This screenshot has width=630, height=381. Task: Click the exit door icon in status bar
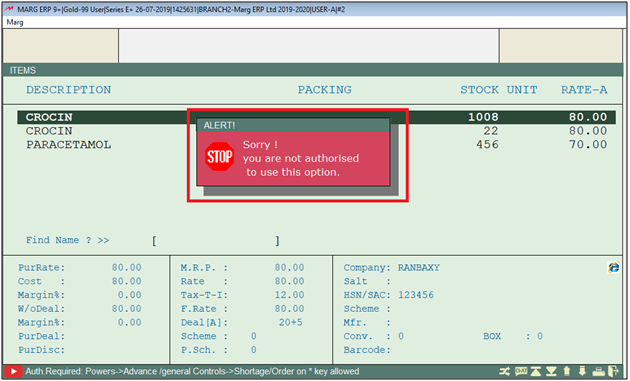tap(613, 371)
